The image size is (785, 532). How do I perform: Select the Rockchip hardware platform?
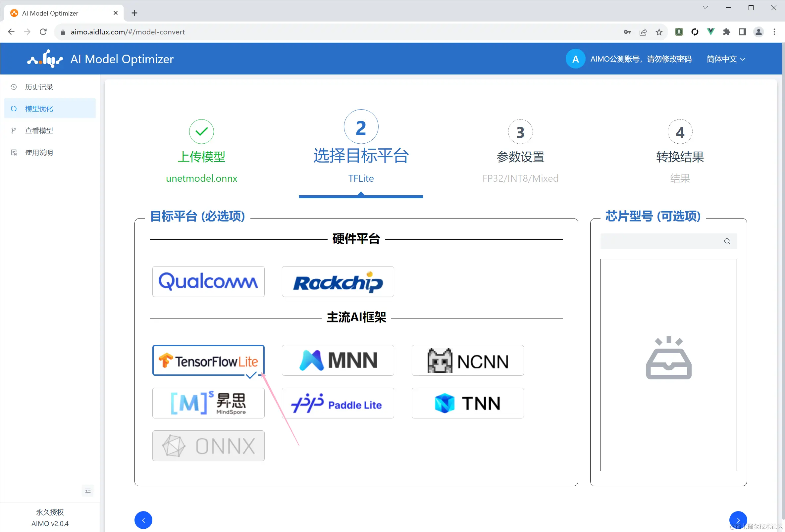(x=338, y=281)
